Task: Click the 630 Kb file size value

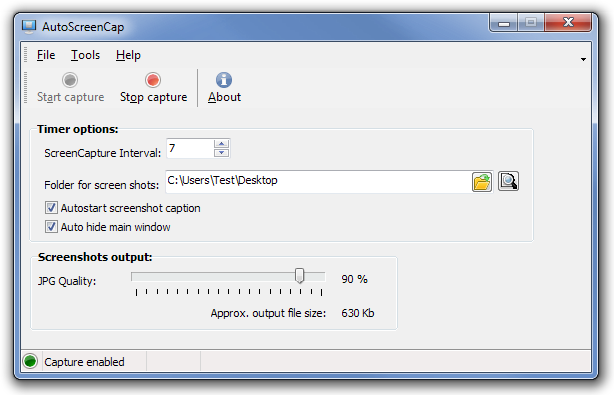Action: 358,313
